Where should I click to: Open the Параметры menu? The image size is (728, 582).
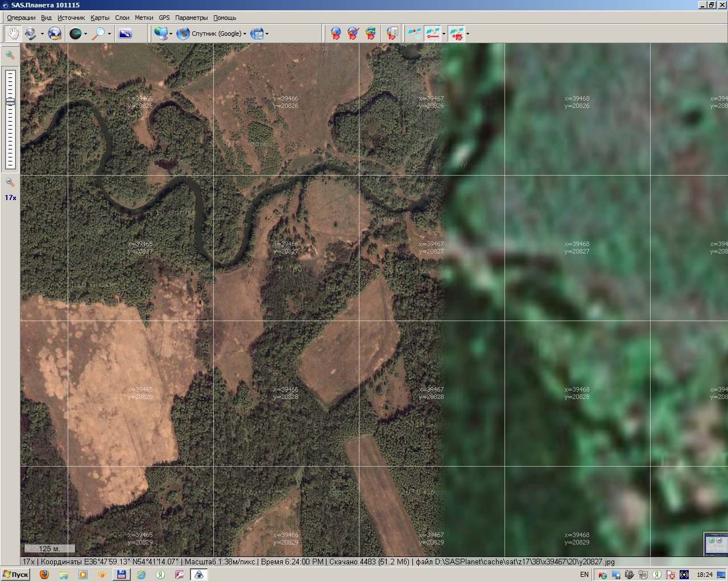(192, 18)
